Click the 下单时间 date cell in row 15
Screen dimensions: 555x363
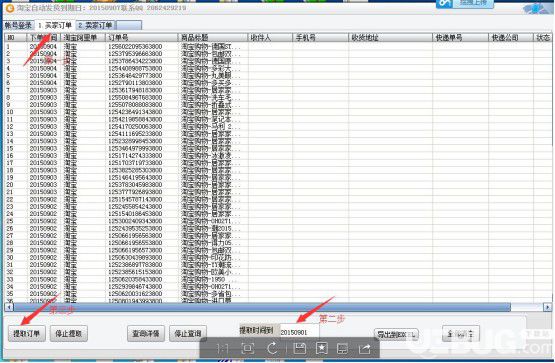click(x=43, y=148)
